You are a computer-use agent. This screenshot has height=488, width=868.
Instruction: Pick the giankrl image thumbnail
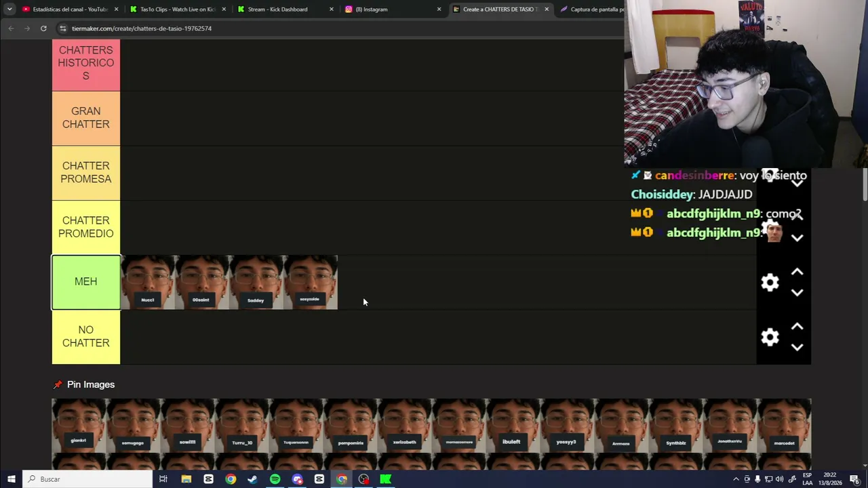coord(79,426)
